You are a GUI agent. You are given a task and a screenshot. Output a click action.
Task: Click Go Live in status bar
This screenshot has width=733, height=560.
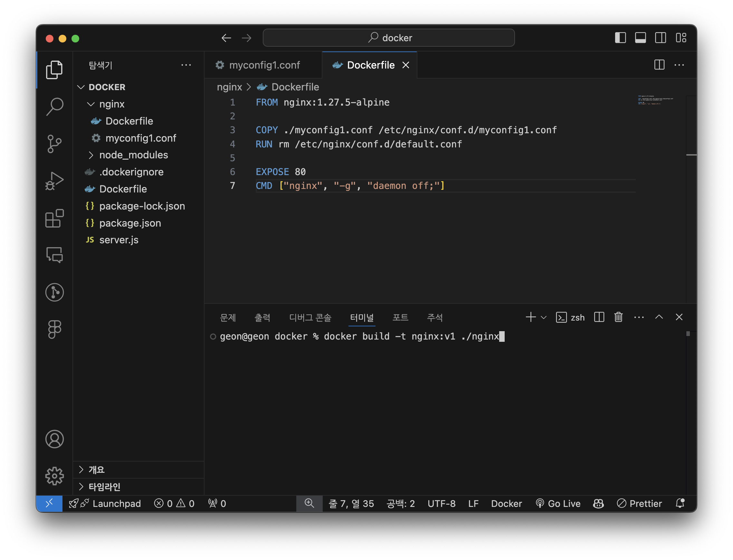(x=558, y=503)
